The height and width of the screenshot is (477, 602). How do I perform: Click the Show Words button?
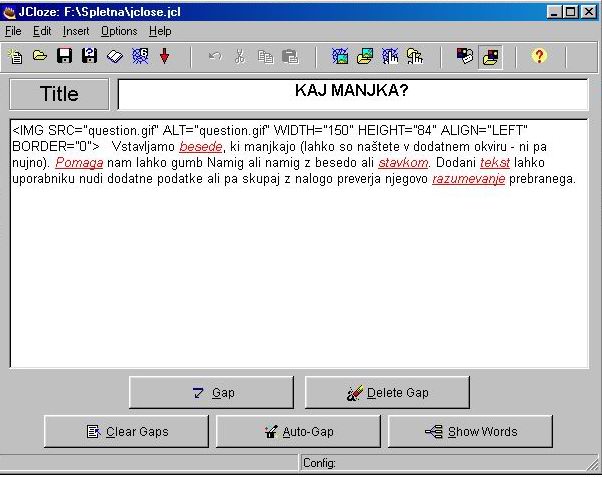[469, 432]
